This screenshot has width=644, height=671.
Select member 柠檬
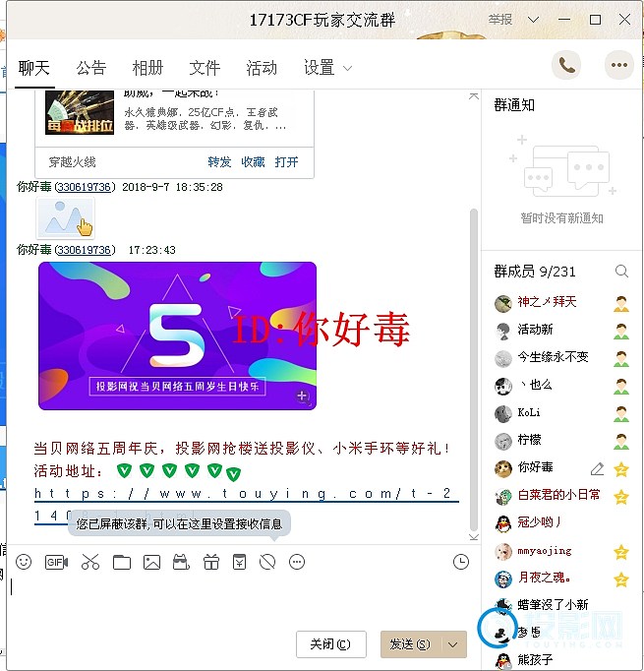pyautogui.click(x=529, y=440)
